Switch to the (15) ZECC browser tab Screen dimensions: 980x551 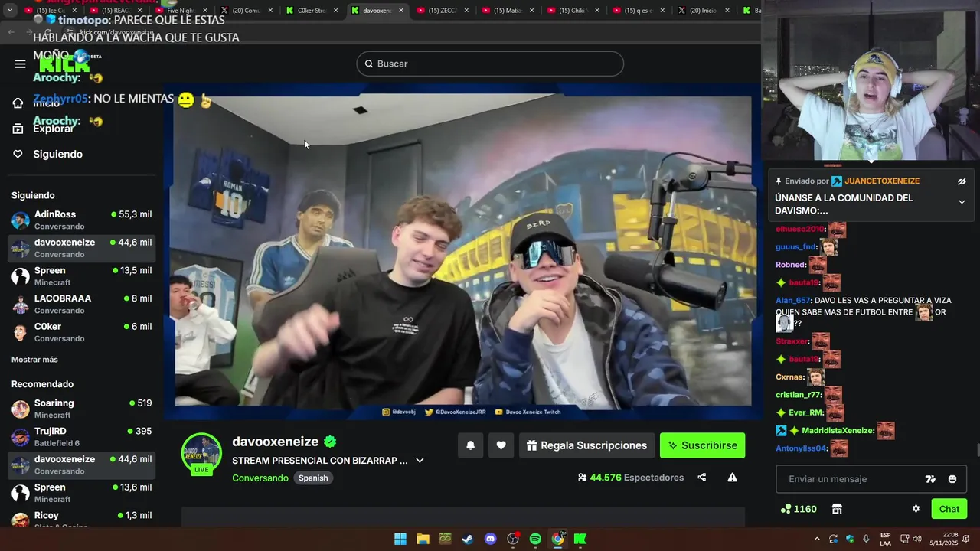(x=443, y=11)
